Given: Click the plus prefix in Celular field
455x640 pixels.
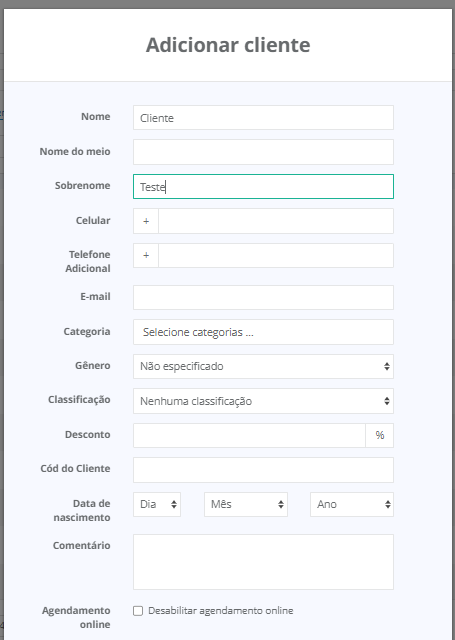Looking at the screenshot, I should tap(146, 221).
